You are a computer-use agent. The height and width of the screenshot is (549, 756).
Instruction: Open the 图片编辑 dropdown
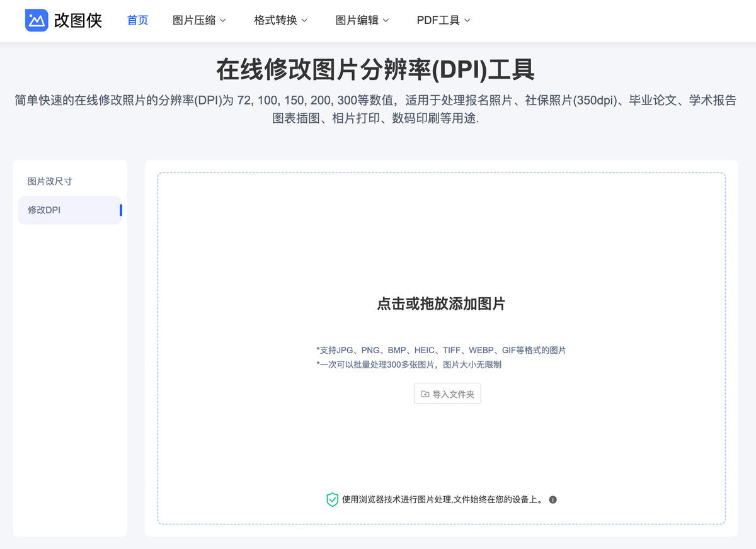358,20
